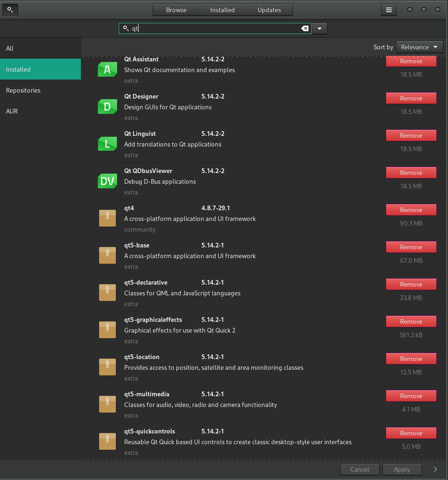Remove the qt4 package
The height and width of the screenshot is (480, 448).
click(x=411, y=210)
